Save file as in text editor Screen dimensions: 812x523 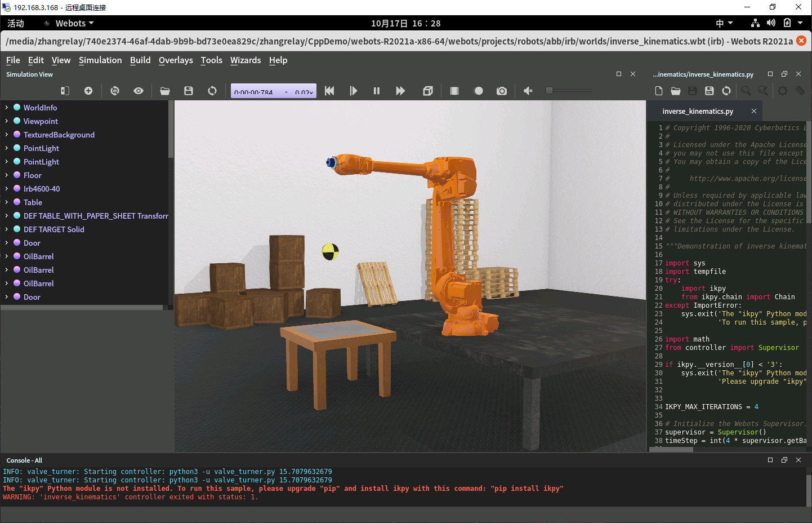coord(710,91)
